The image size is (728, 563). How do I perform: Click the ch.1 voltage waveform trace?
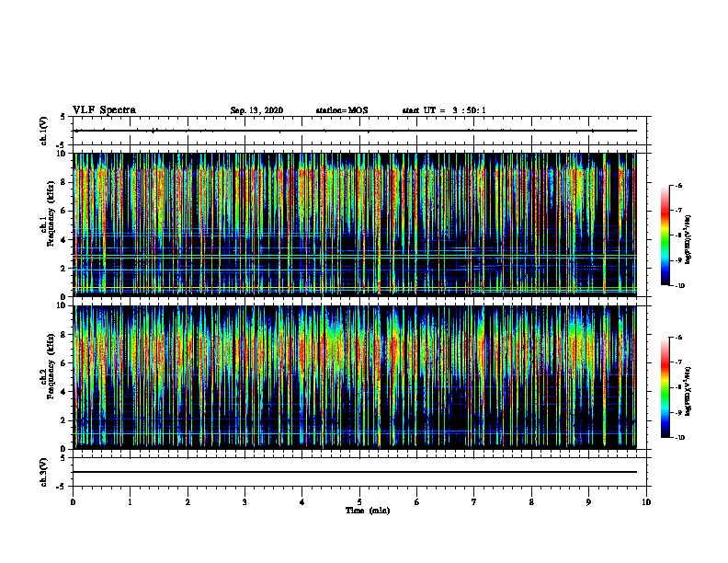coord(356,131)
